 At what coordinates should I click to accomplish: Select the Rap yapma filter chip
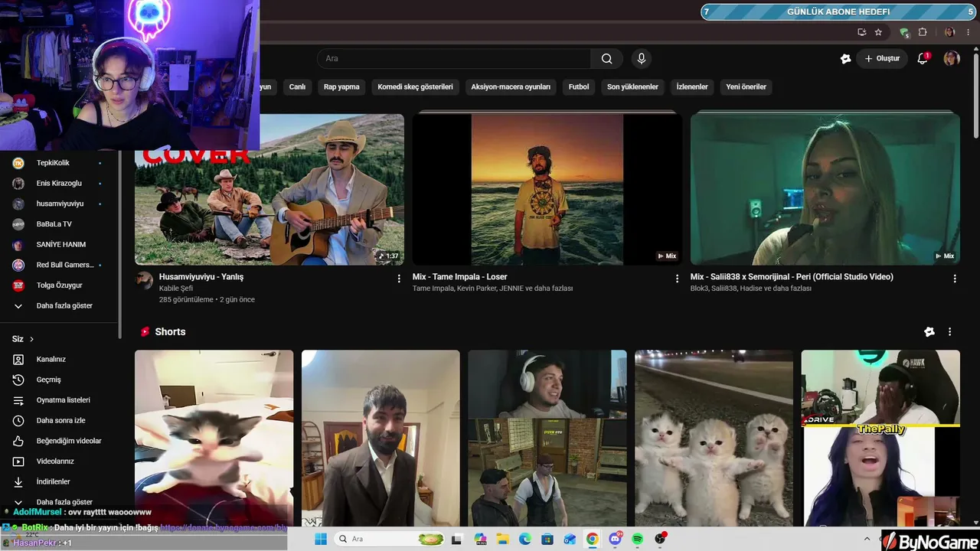[x=341, y=87]
